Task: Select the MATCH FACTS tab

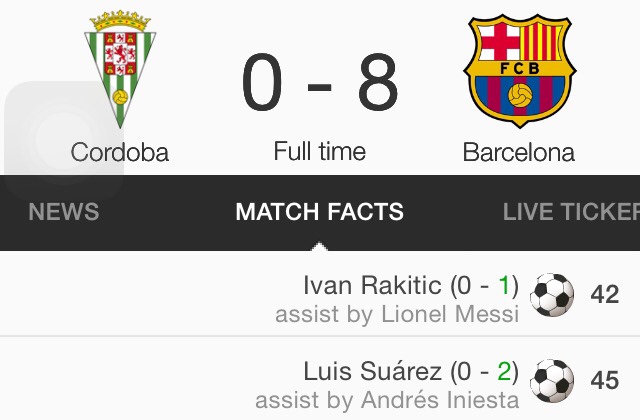Action: 320,212
